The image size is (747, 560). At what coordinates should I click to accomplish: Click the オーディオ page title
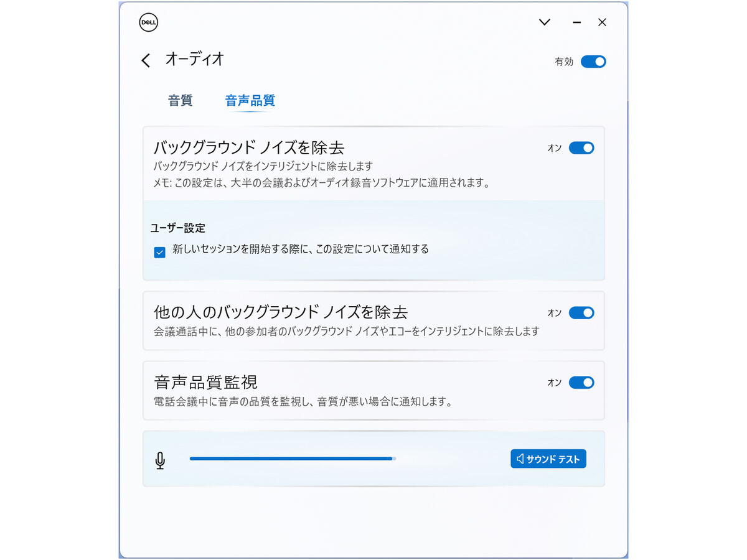coord(194,60)
